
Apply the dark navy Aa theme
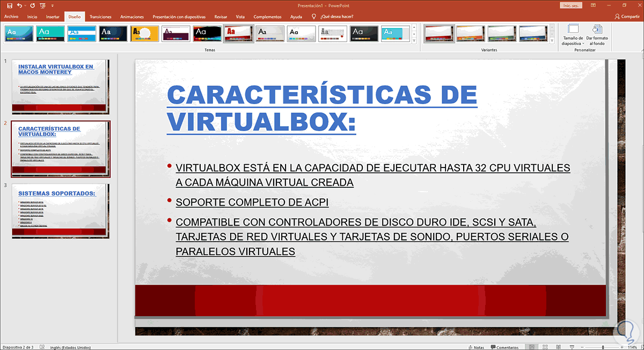point(113,34)
